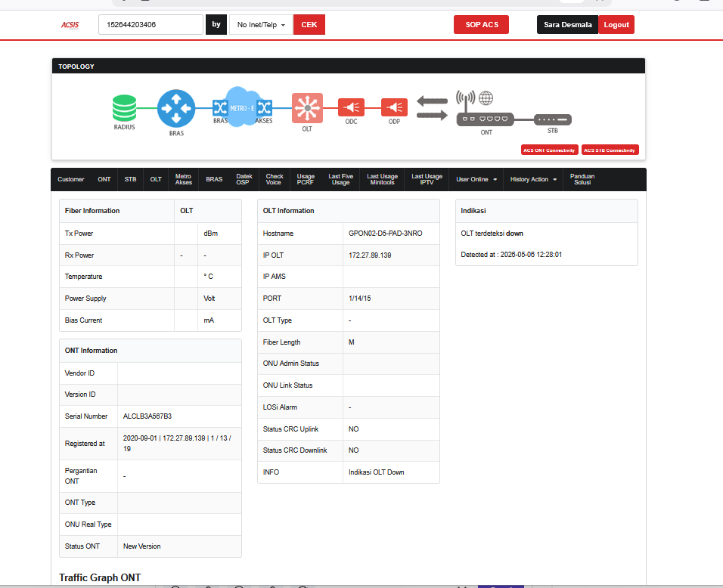Select the serial number ALCLB3A567B3
The height and width of the screenshot is (588, 723).
click(147, 416)
